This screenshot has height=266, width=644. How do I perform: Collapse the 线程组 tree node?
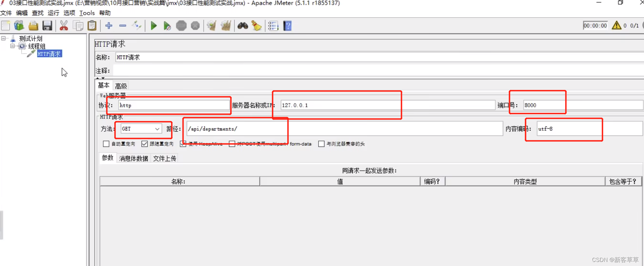tap(13, 46)
